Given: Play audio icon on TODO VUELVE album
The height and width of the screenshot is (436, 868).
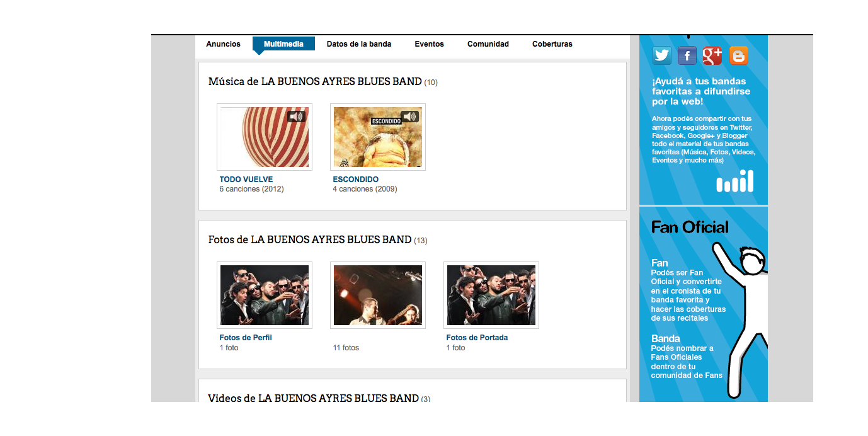Looking at the screenshot, I should [x=296, y=117].
